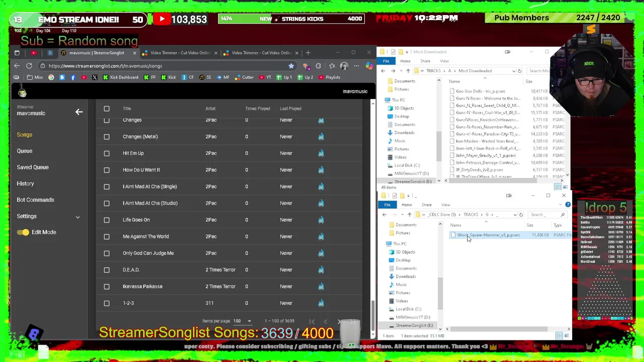Go up one folder in Most Downloaded window

408,71
